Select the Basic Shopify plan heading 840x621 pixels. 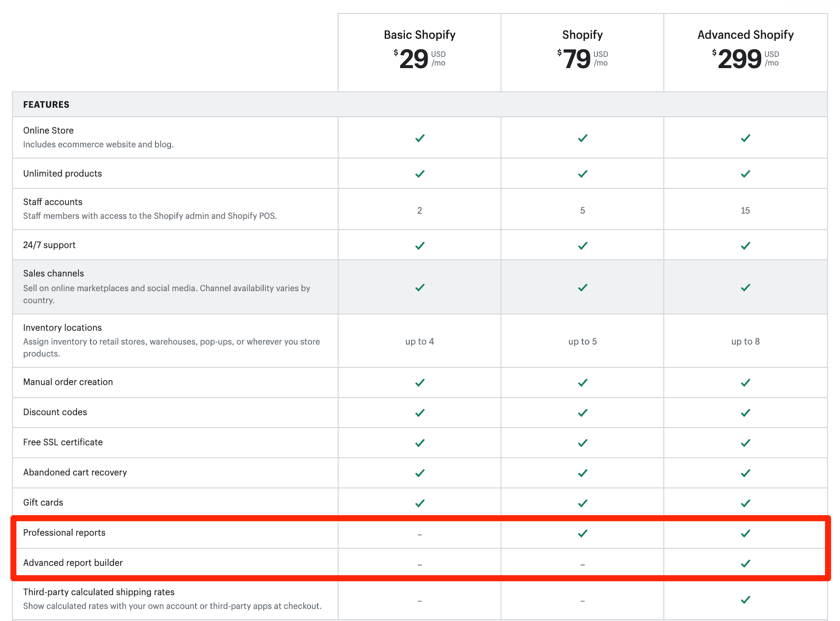pyautogui.click(x=420, y=35)
